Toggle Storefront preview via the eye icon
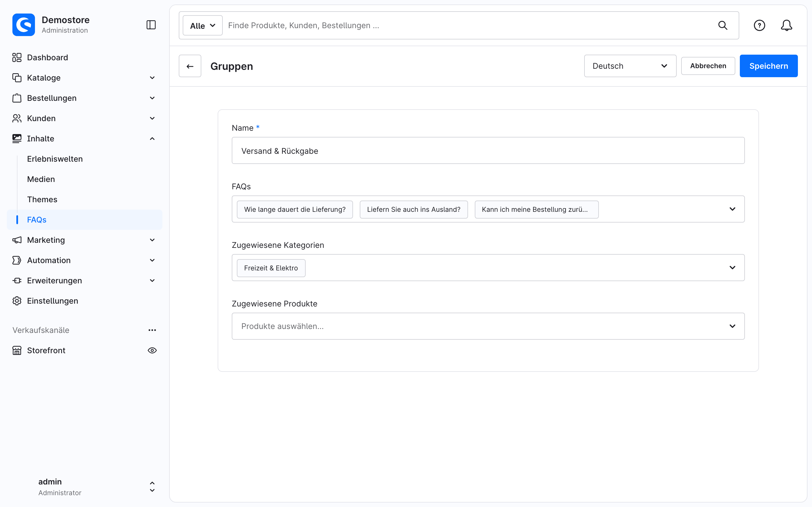812x507 pixels. tap(152, 350)
